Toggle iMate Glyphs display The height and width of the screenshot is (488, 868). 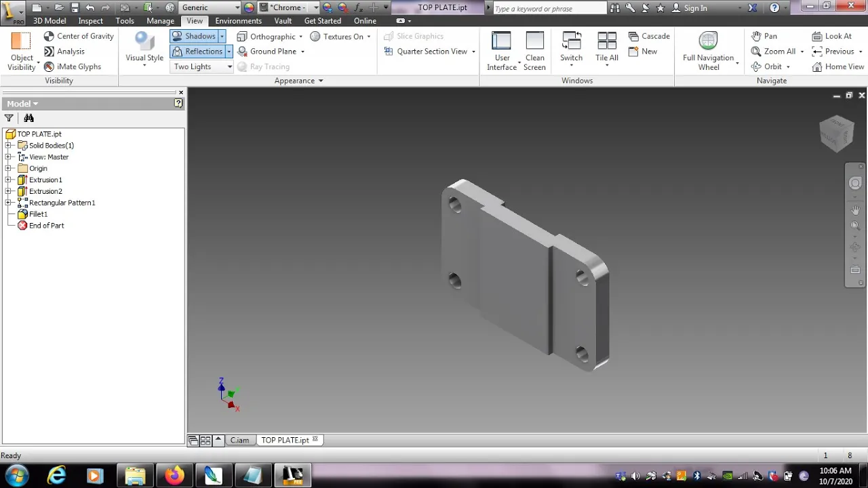point(73,66)
